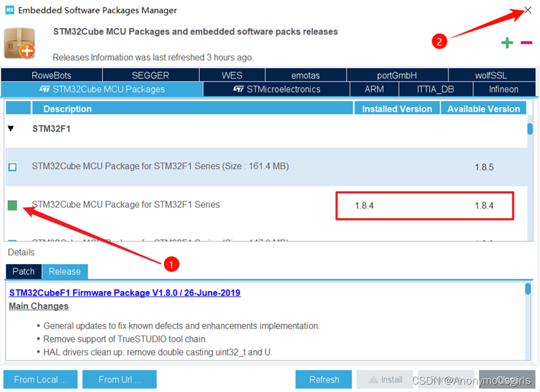Click the 'Main Changes' heading text
540x392 pixels.
38,306
